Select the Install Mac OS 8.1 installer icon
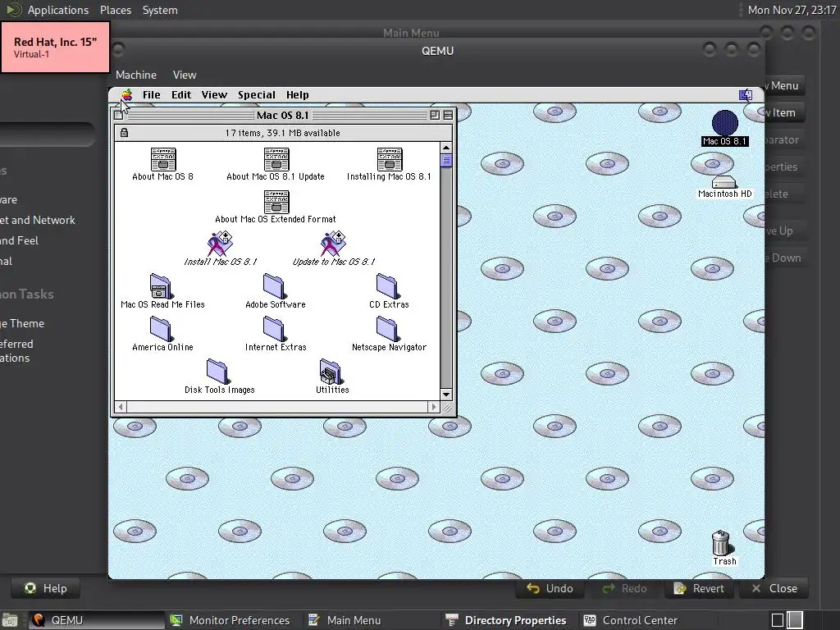Image resolution: width=840 pixels, height=630 pixels. point(220,244)
